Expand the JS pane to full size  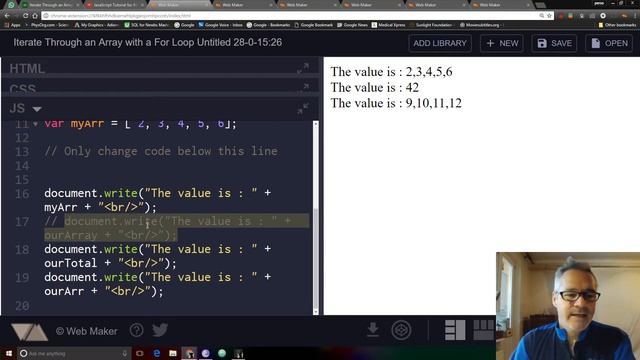(303, 108)
